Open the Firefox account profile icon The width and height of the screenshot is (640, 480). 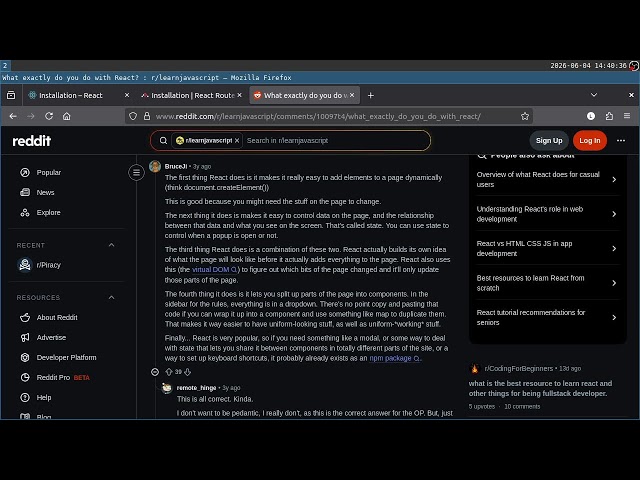(x=591, y=116)
